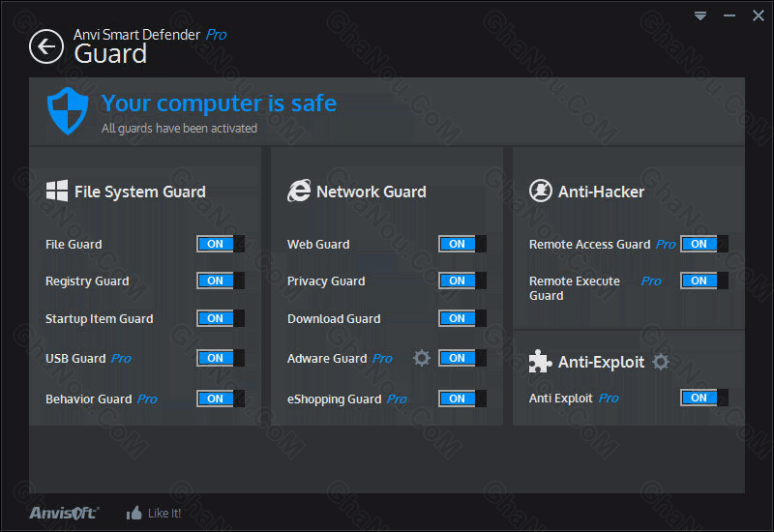Open Anti-Exploit settings gear icon
This screenshot has height=532, width=774.
[x=661, y=362]
